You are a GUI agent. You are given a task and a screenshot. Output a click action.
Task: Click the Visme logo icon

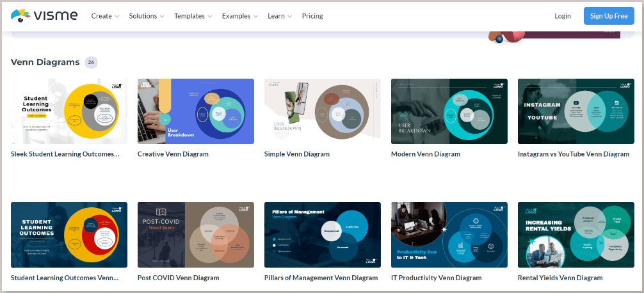pos(20,15)
